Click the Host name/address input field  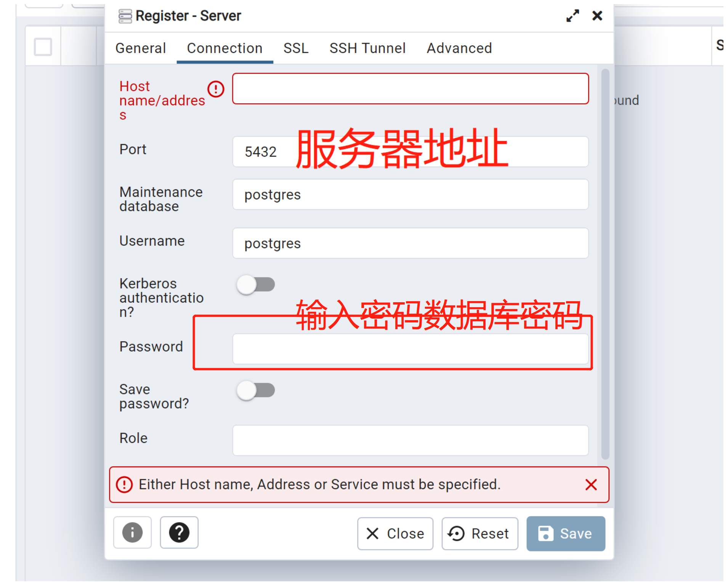coord(411,89)
